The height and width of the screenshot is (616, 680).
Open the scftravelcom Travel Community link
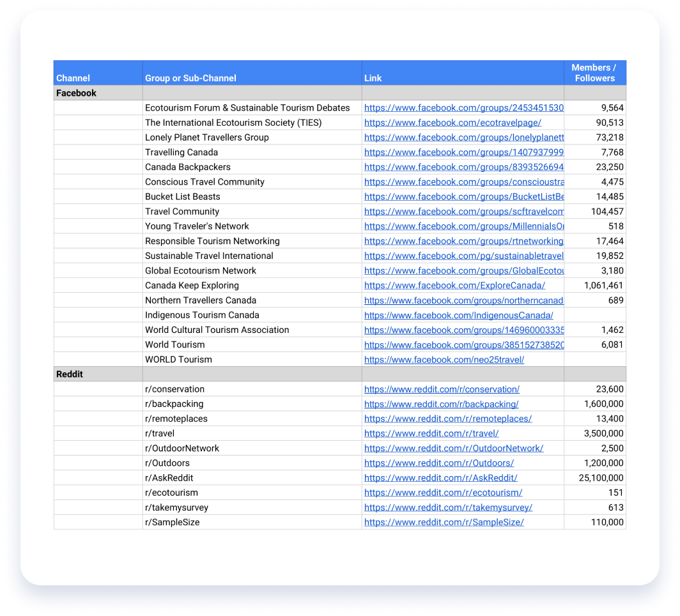463,212
